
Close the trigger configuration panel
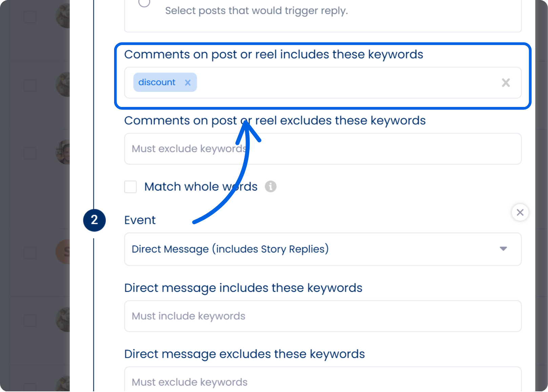tap(520, 212)
